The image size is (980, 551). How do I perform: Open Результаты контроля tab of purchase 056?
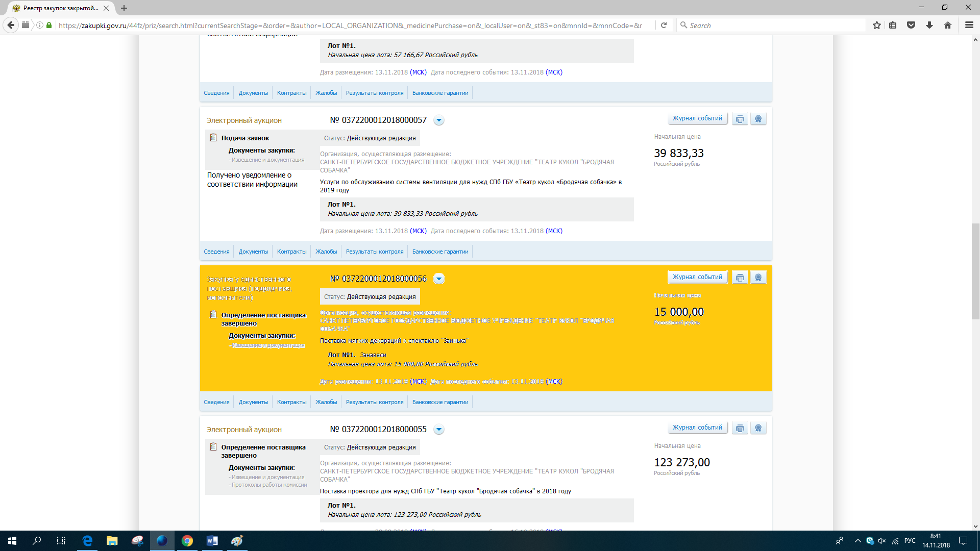point(375,402)
